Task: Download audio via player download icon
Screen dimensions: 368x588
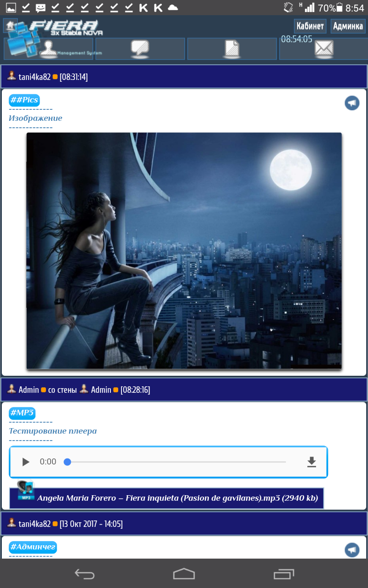Action: 312,462
